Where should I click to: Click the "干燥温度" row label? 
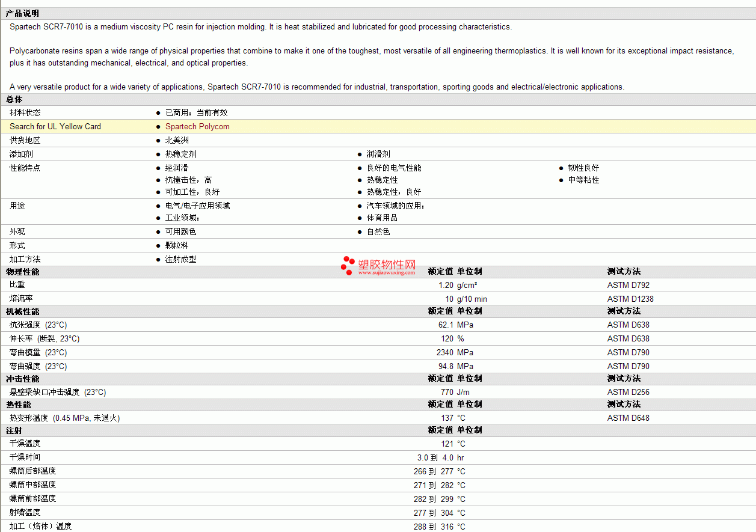tap(25, 443)
